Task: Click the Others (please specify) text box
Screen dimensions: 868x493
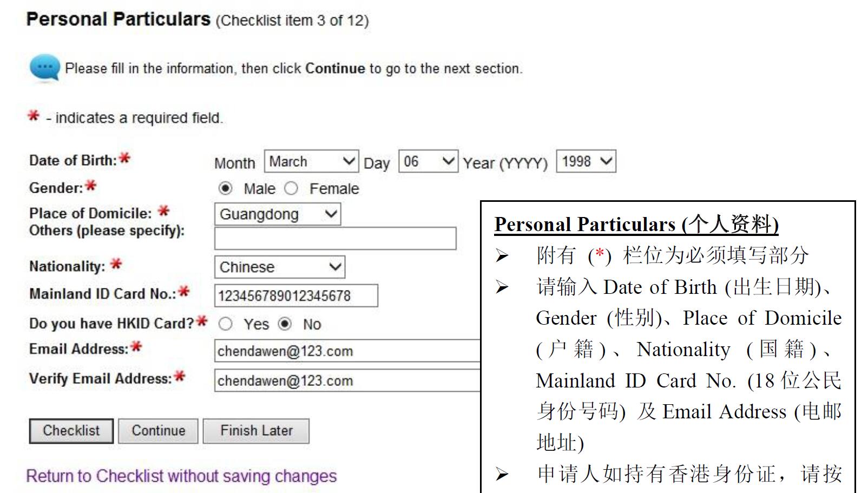Action: tap(335, 239)
